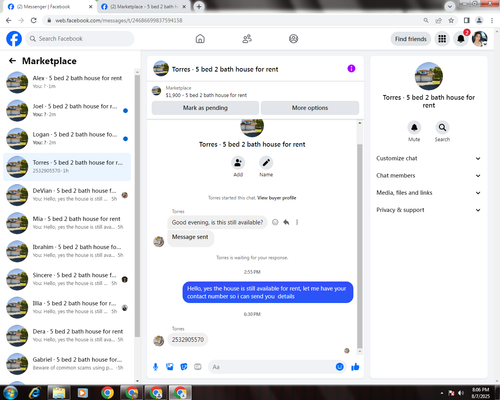Screen dimensions: 500x400
Task: Open Illia conversation in list
Action: (x=67, y=307)
